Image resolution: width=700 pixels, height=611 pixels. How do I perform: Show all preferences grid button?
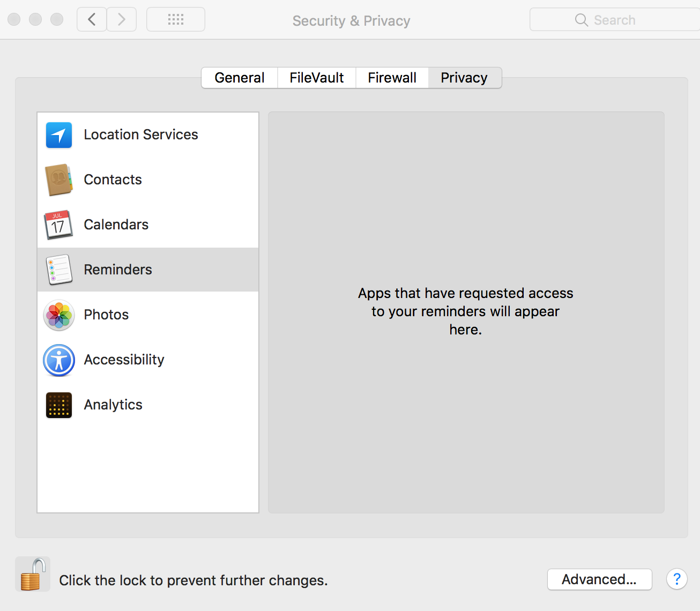(176, 20)
